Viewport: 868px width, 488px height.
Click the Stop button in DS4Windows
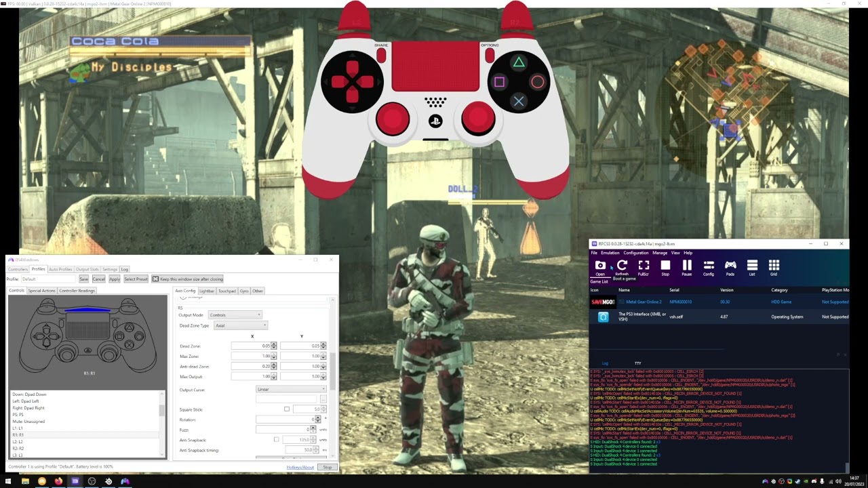[x=328, y=467]
